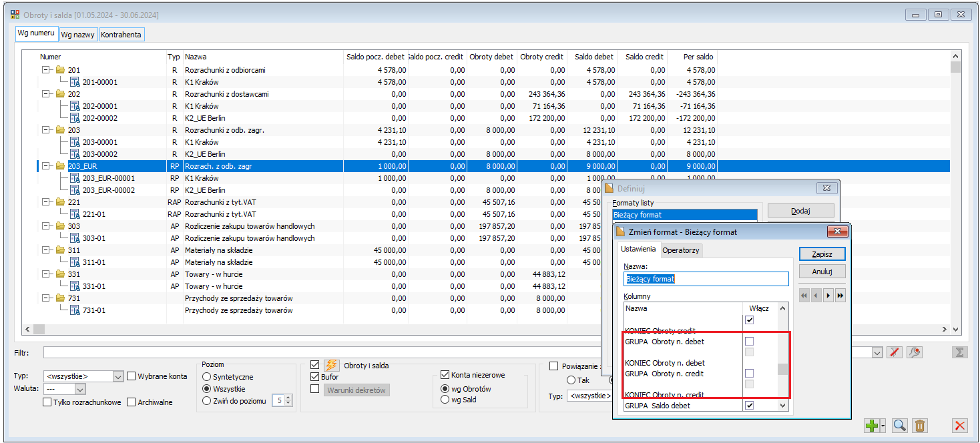
Task: Click the Zapisz button
Action: coord(822,254)
